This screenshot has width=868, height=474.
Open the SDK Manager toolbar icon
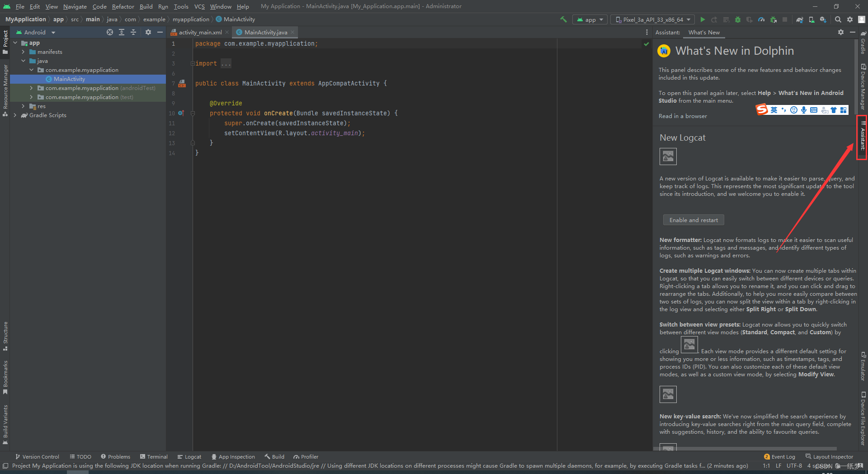coord(823,19)
